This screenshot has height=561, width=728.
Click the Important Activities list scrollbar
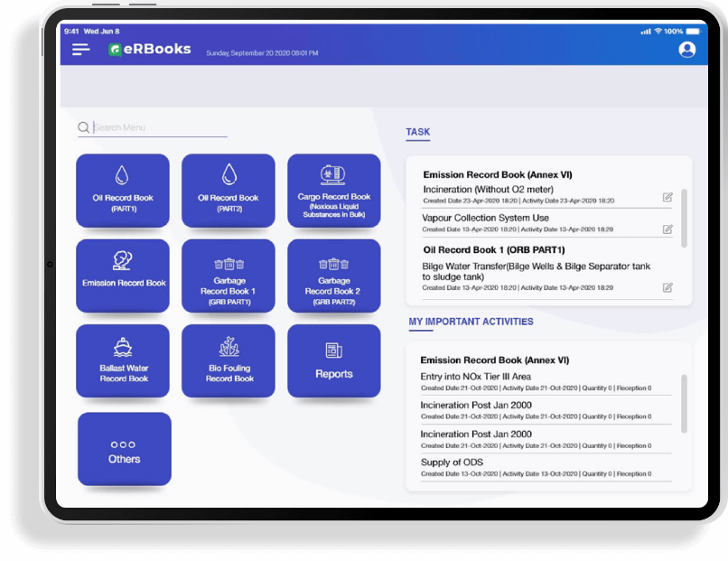tap(684, 404)
